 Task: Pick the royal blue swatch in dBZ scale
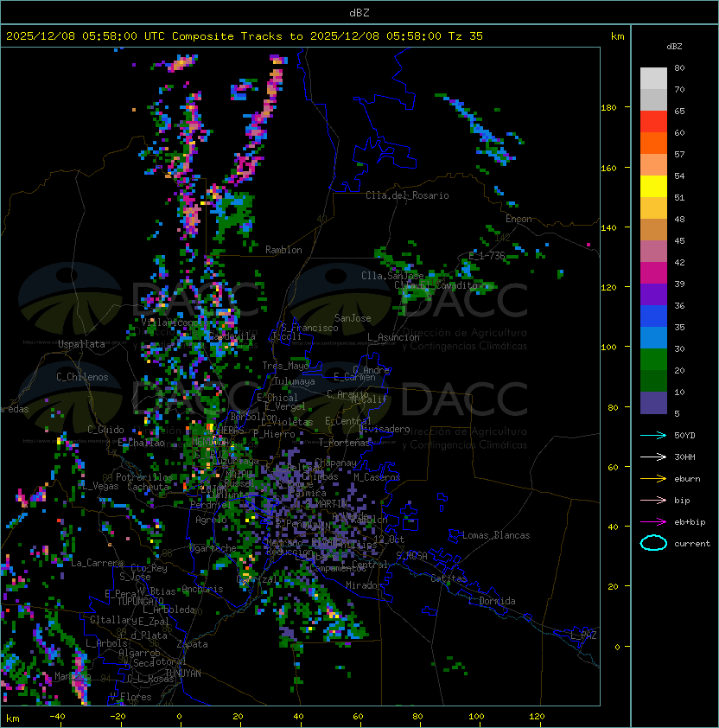(653, 316)
